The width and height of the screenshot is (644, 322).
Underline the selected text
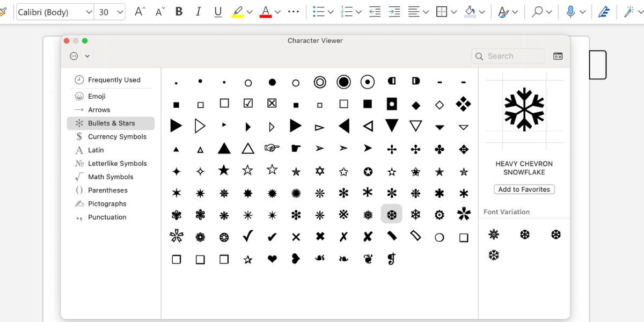tap(218, 12)
